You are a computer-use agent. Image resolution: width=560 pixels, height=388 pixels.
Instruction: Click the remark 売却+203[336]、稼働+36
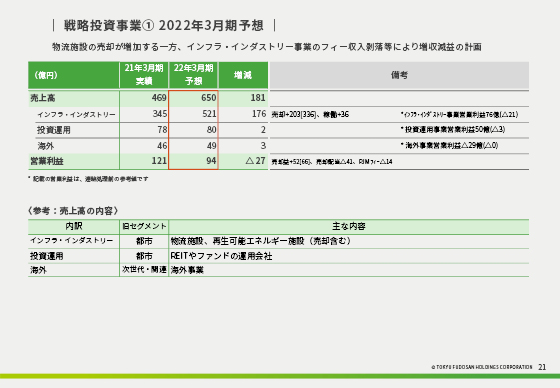coord(310,115)
